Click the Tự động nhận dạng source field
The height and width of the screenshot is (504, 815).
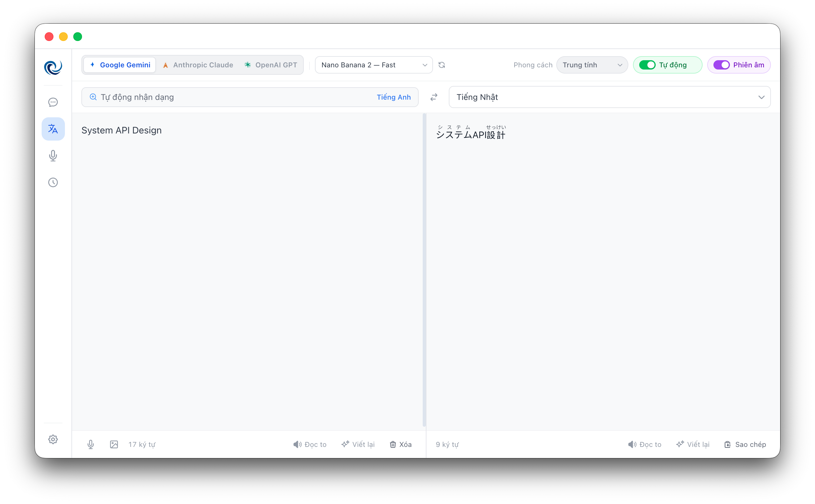[x=250, y=97]
